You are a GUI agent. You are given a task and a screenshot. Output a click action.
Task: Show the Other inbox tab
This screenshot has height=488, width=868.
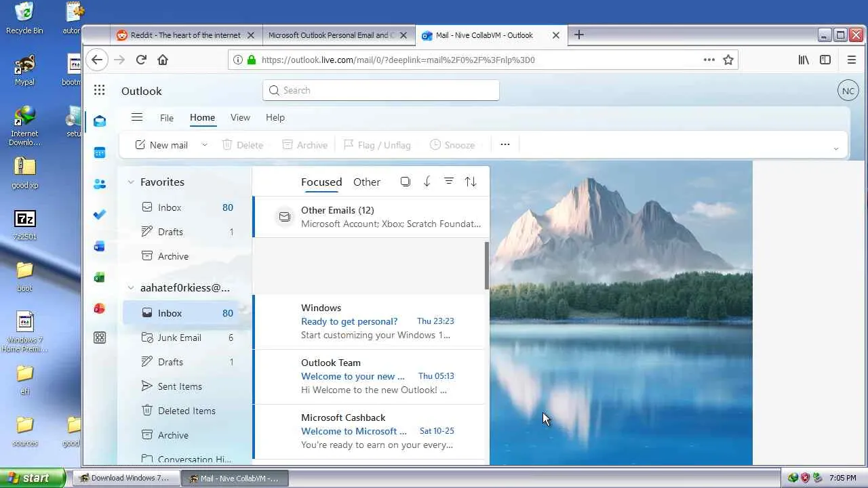(x=367, y=182)
